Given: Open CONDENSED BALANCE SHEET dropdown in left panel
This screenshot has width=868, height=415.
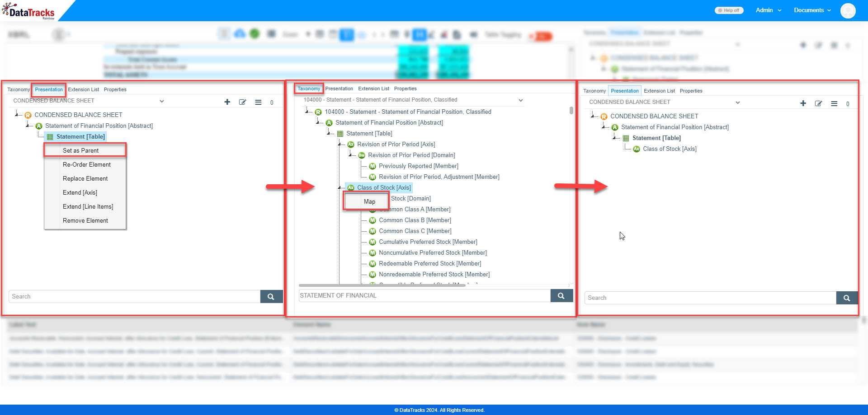Looking at the screenshot, I should pyautogui.click(x=88, y=101).
